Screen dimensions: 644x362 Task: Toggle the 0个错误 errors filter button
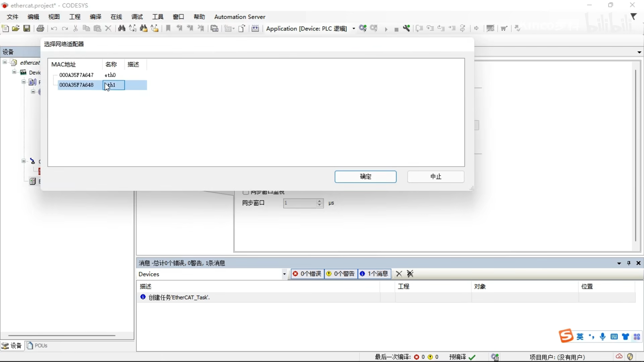[x=308, y=274]
